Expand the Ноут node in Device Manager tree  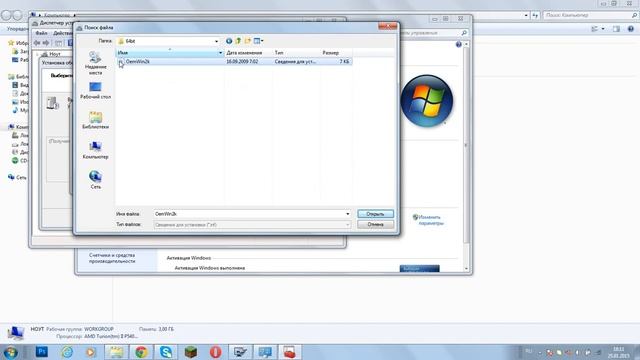coord(37,54)
